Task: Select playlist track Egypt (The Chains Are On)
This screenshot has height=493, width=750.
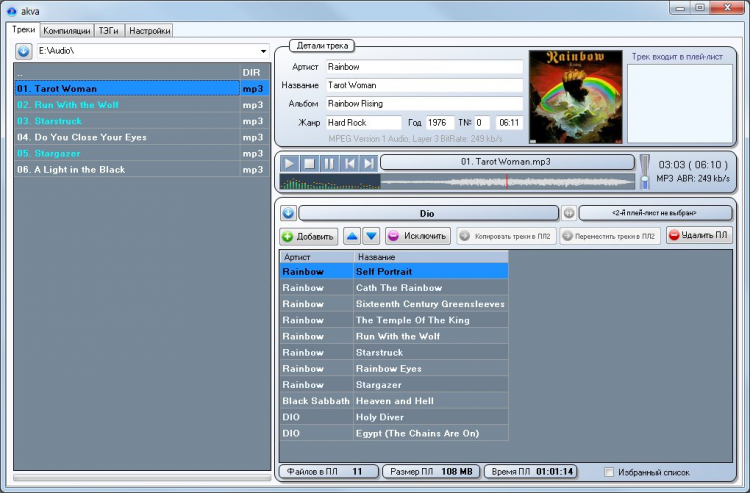Action: click(394, 434)
